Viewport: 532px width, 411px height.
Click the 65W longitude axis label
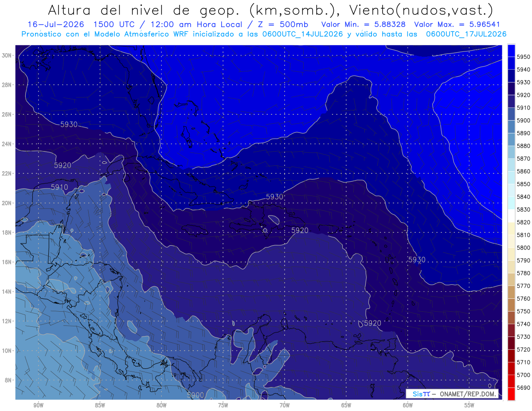346,405
